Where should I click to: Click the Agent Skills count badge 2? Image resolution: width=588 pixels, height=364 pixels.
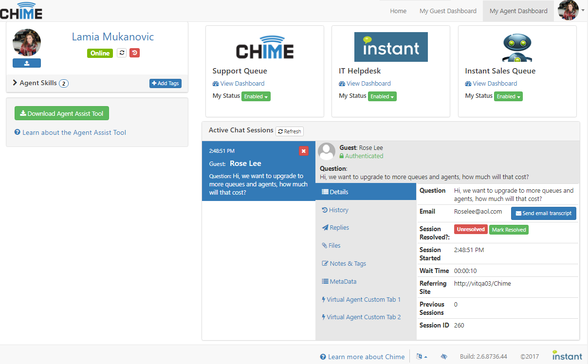tap(64, 84)
